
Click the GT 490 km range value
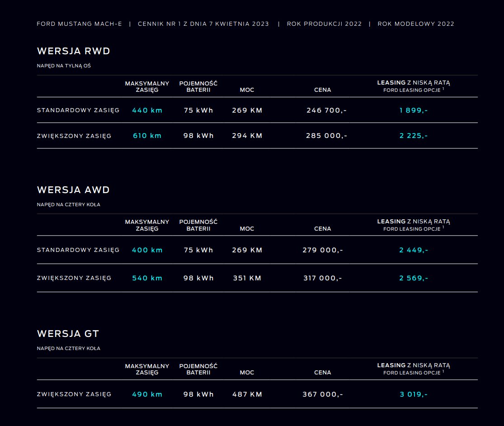[147, 394]
